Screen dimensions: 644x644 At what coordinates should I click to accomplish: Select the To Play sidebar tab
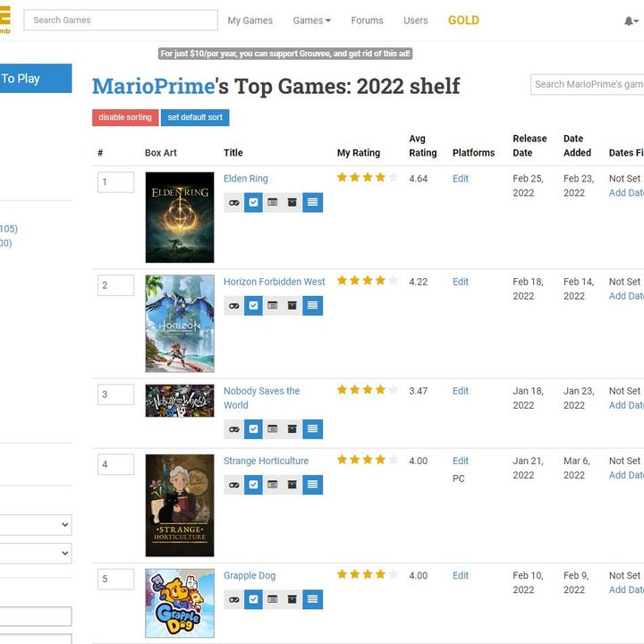[x=36, y=79]
